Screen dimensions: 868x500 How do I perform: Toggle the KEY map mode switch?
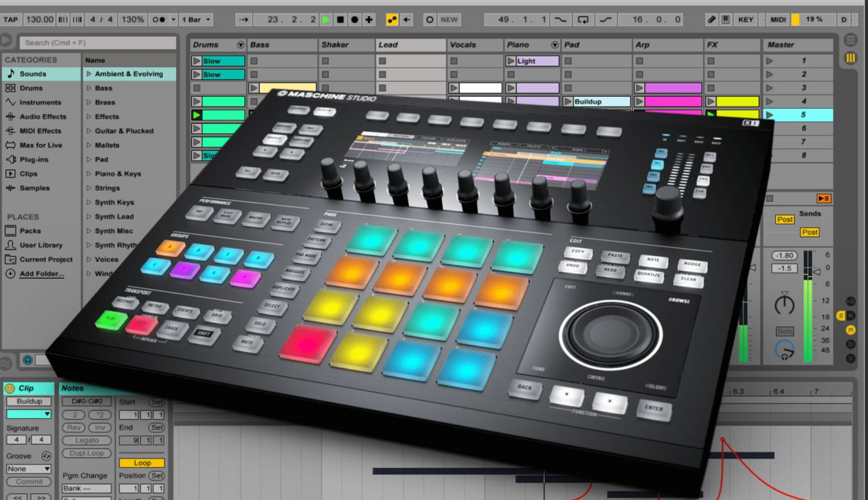coord(745,20)
